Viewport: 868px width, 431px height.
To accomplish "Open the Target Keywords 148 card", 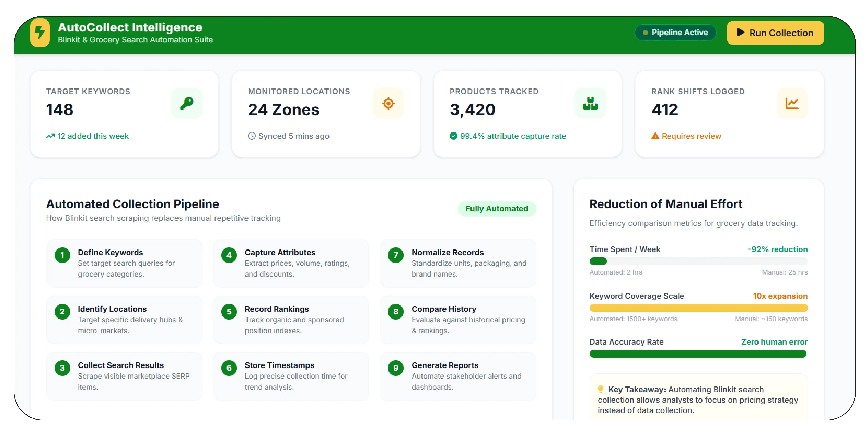I will click(124, 114).
